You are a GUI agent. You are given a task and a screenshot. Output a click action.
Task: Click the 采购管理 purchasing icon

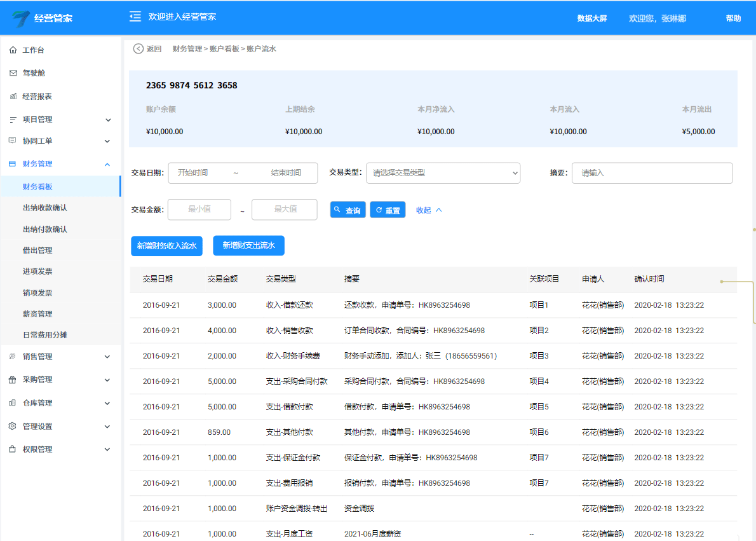coord(11,380)
